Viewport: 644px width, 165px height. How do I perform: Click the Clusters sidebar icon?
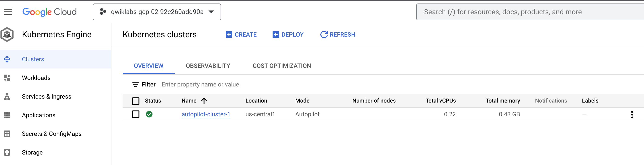pyautogui.click(x=7, y=59)
